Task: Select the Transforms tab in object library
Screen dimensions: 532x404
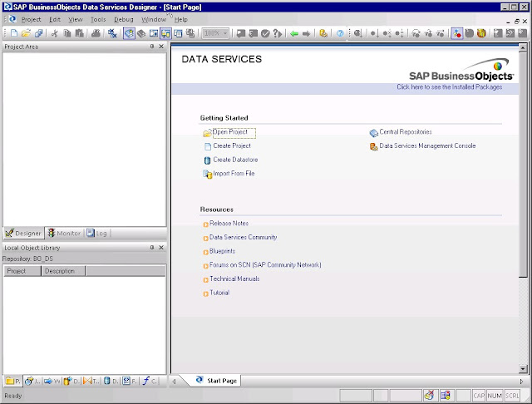Action: click(x=91, y=382)
